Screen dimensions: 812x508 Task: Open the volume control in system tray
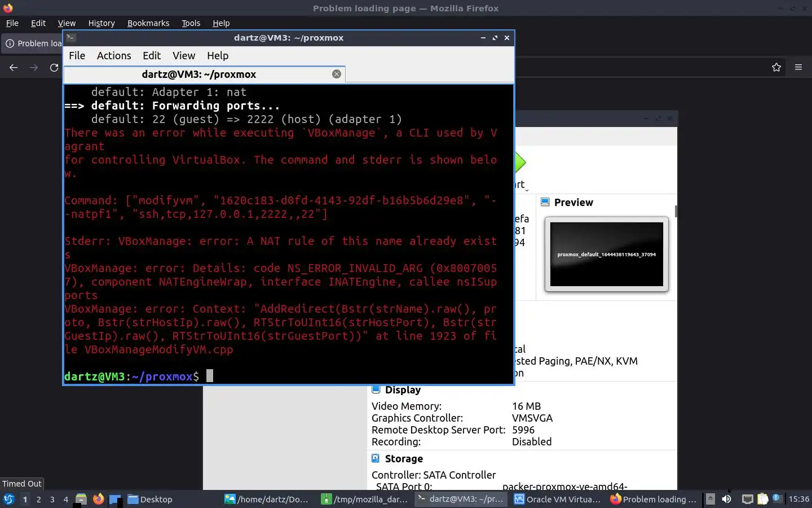point(727,499)
